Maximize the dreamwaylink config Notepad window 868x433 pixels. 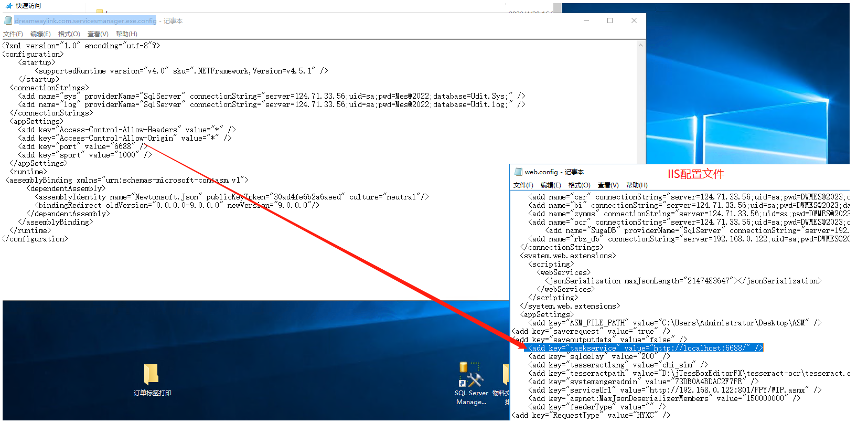[610, 20]
